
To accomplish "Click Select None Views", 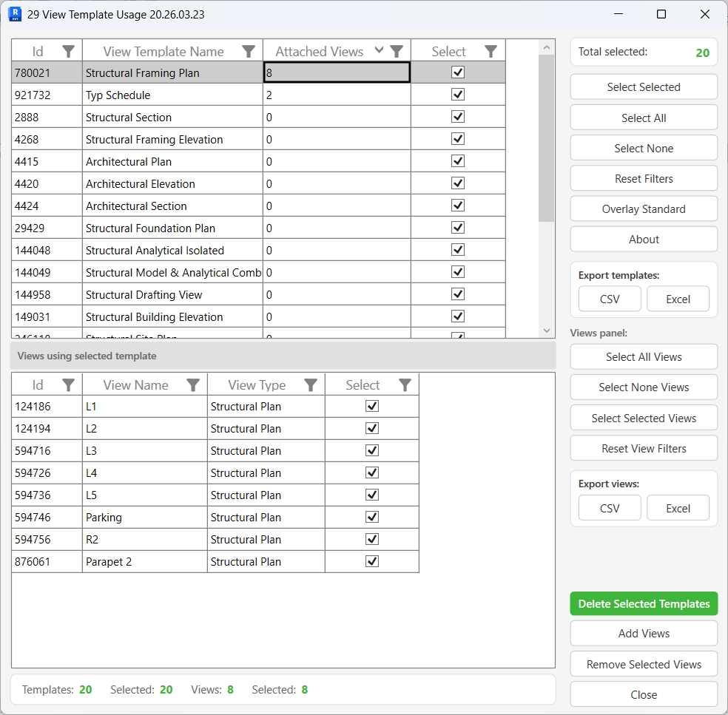I will 643,387.
